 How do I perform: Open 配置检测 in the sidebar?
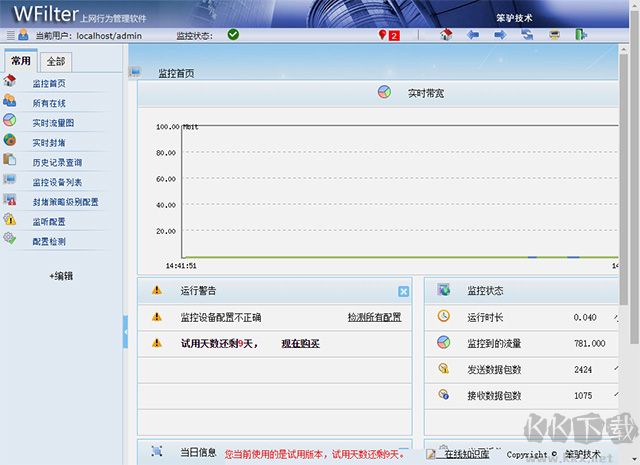tap(49, 241)
